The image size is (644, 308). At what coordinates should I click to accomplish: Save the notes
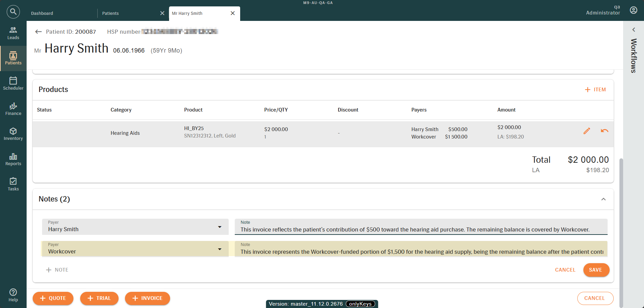click(x=595, y=270)
